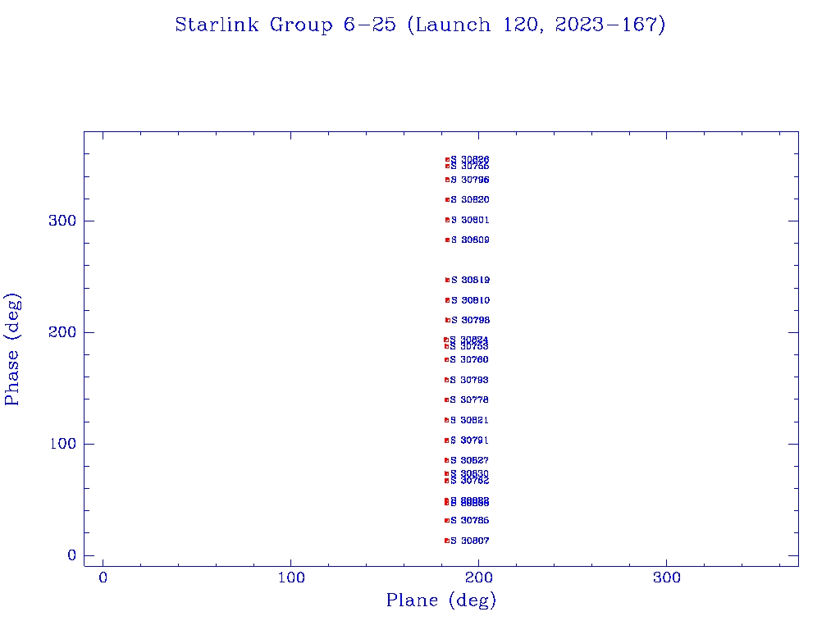
Task: Click the S 30798 label text
Action: (x=470, y=320)
